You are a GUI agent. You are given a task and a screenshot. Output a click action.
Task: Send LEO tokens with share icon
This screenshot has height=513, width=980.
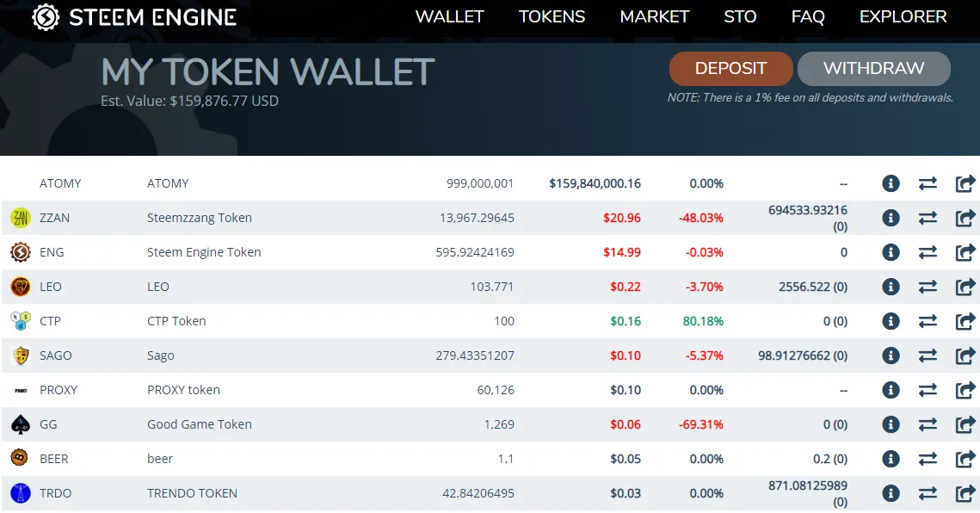pos(965,287)
